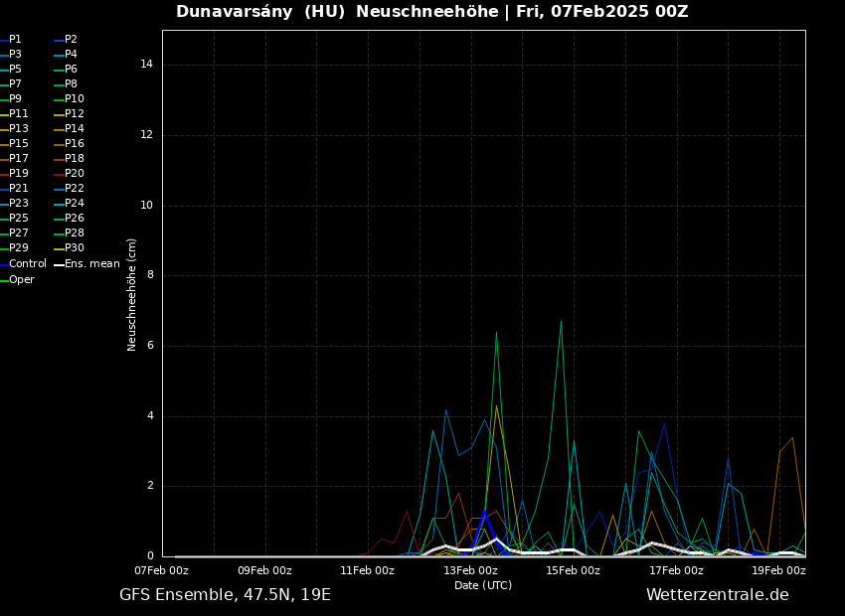Click the 14 value on y-axis
This screenshot has width=845, height=616.
146,65
